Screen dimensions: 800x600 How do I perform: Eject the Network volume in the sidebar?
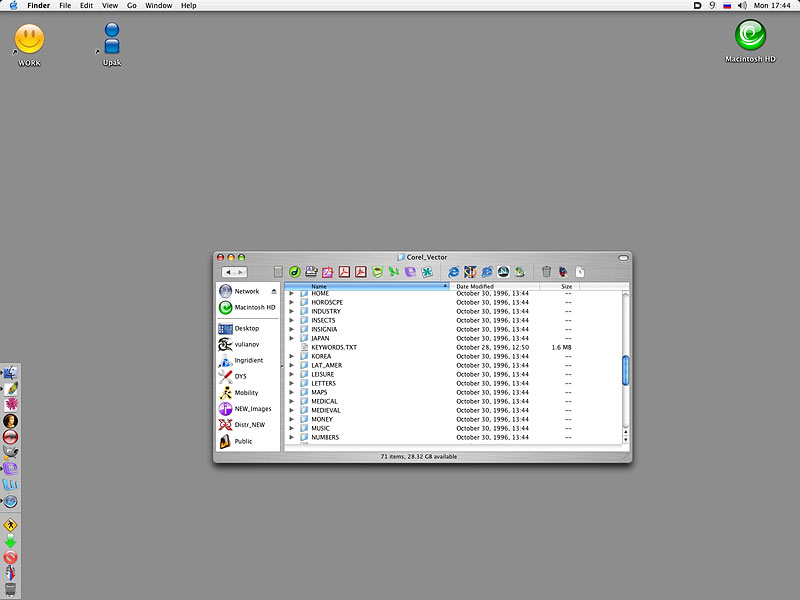274,291
